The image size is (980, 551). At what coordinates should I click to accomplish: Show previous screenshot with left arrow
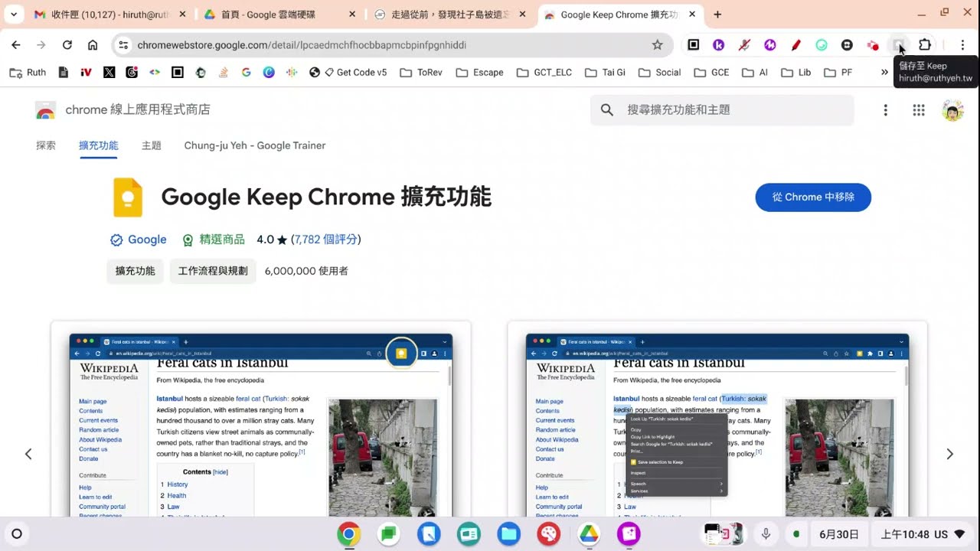pyautogui.click(x=28, y=454)
